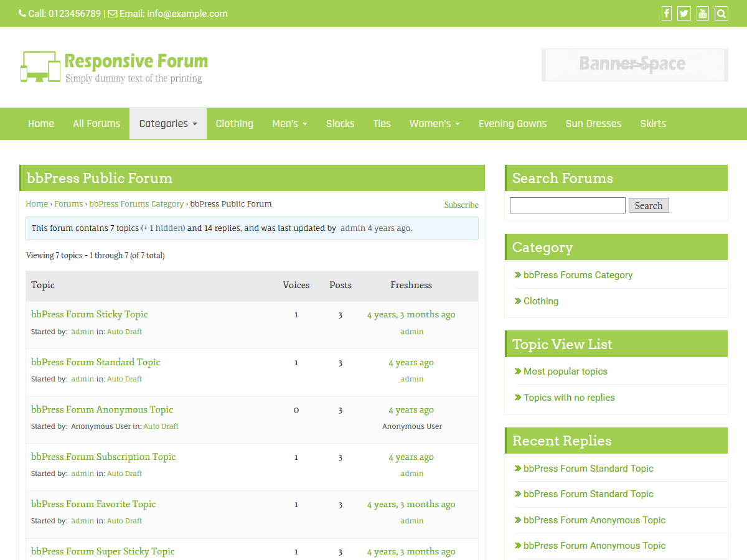747x560 pixels.
Task: Open the Evening Gowns menu item
Action: click(513, 124)
